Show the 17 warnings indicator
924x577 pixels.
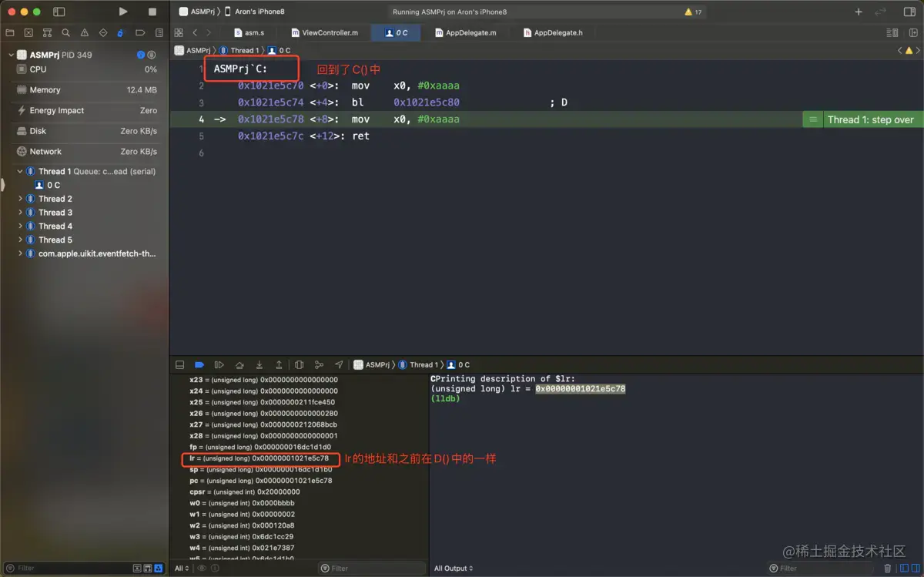(693, 12)
